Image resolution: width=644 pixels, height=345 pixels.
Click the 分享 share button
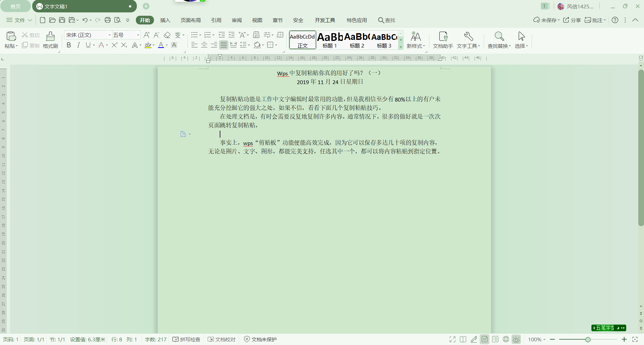point(572,20)
